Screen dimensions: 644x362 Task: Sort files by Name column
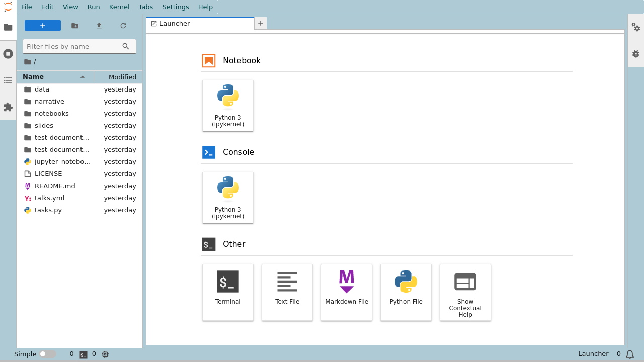pyautogui.click(x=55, y=77)
